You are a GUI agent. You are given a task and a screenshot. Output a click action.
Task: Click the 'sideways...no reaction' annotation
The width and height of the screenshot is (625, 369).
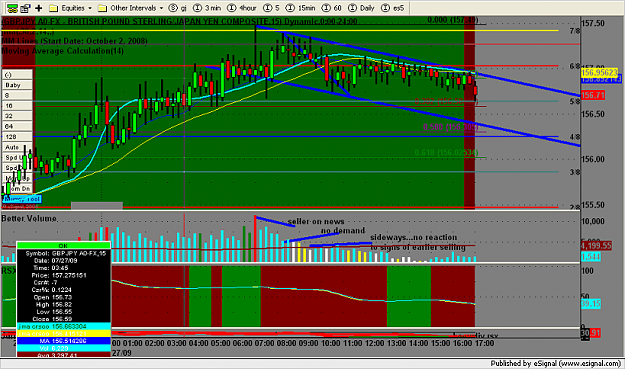click(414, 237)
